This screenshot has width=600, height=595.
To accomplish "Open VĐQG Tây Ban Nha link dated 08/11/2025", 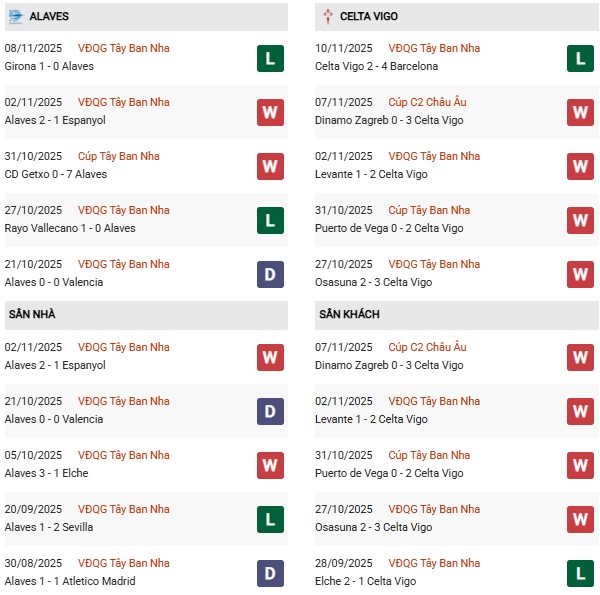I will [x=124, y=48].
